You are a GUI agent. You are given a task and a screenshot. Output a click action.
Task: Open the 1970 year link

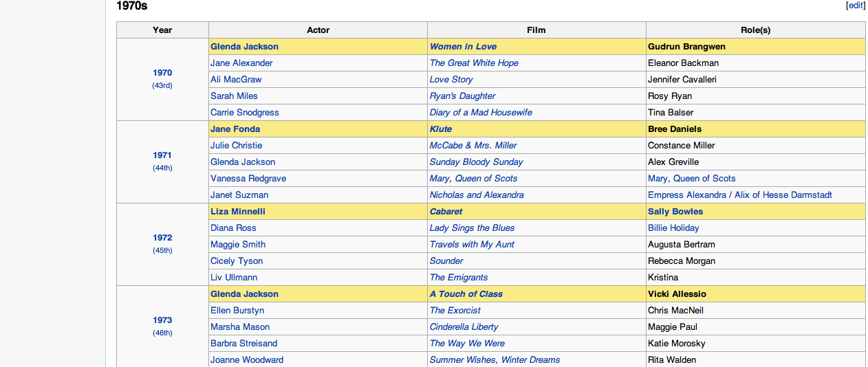162,73
